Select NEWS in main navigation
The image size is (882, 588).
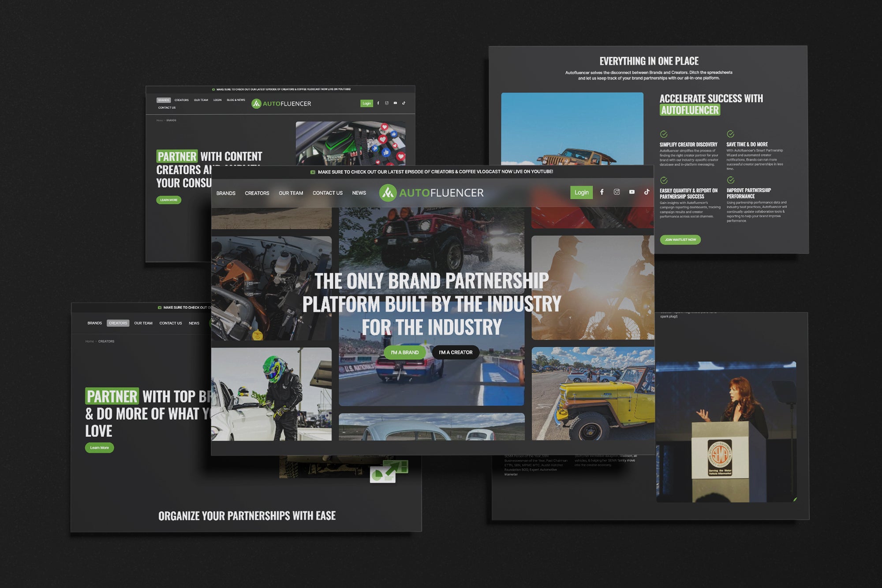coord(359,193)
